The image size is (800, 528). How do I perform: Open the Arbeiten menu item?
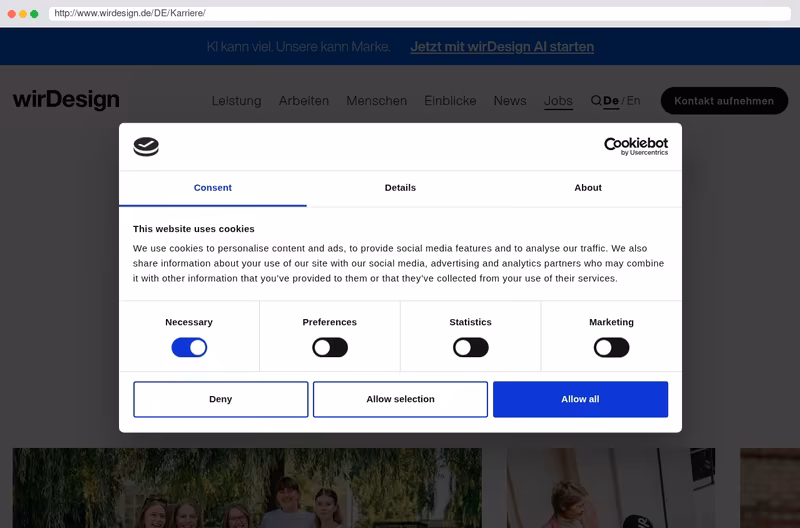tap(304, 101)
